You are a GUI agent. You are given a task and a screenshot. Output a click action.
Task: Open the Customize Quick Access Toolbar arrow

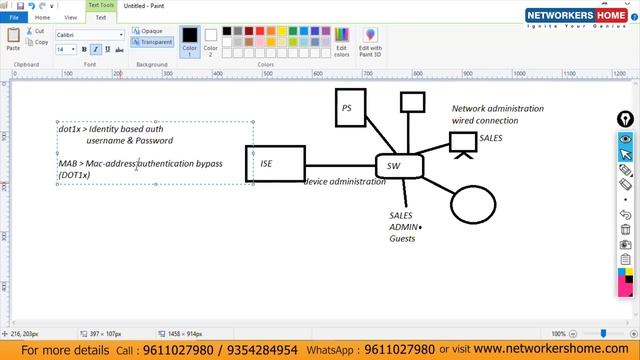(x=52, y=6)
